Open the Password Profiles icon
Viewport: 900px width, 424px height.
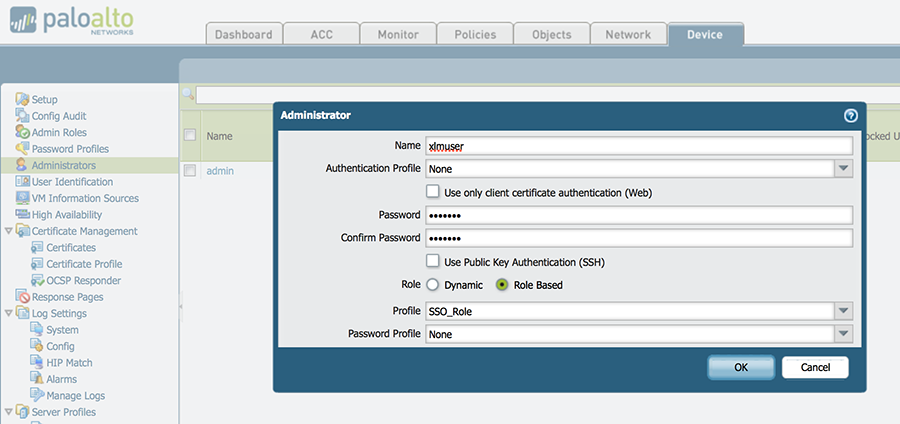[23, 149]
